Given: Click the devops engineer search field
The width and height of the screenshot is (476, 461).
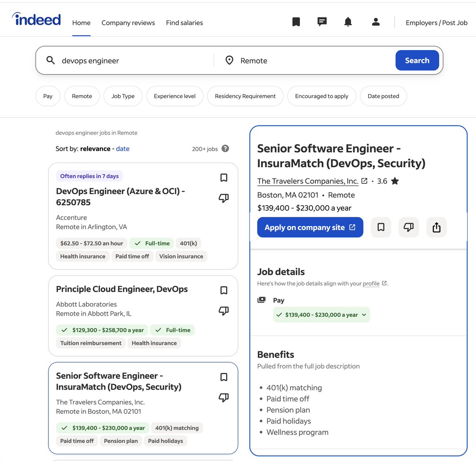Looking at the screenshot, I should [x=135, y=60].
